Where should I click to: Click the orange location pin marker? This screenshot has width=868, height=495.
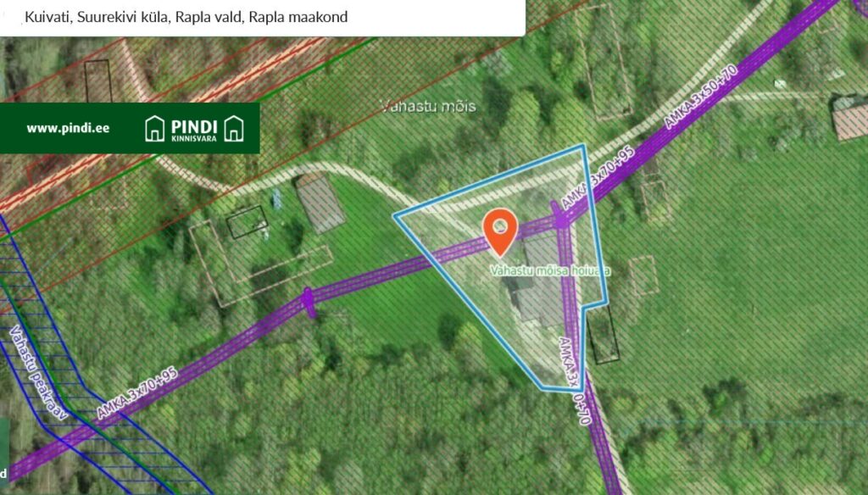(x=500, y=231)
